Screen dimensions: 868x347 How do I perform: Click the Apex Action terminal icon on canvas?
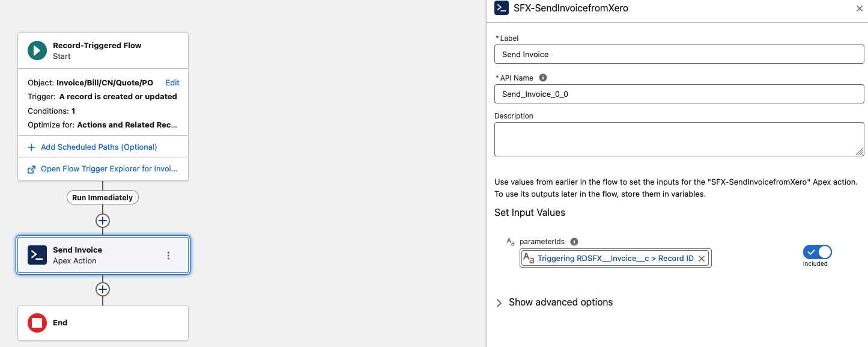(x=37, y=255)
